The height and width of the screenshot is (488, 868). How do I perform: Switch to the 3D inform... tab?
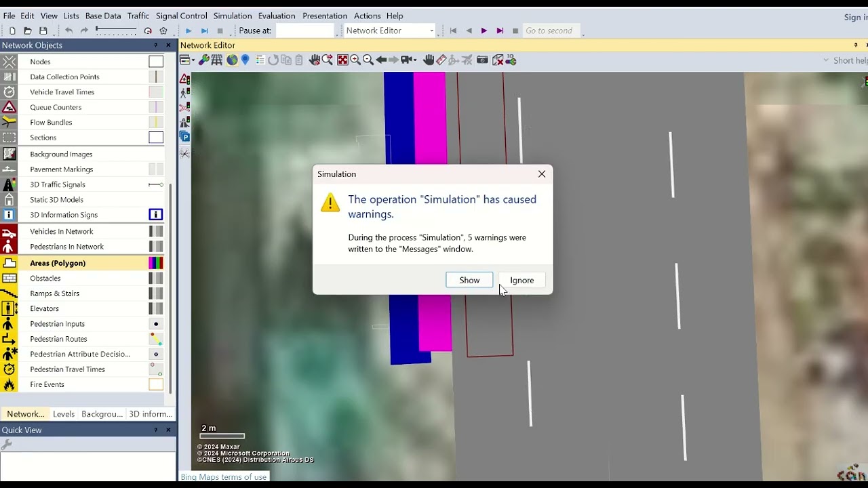point(151,414)
